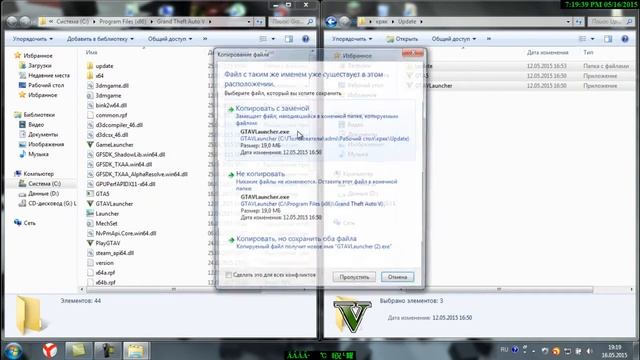
Task: Click search field in left window
Action: [x=291, y=21]
